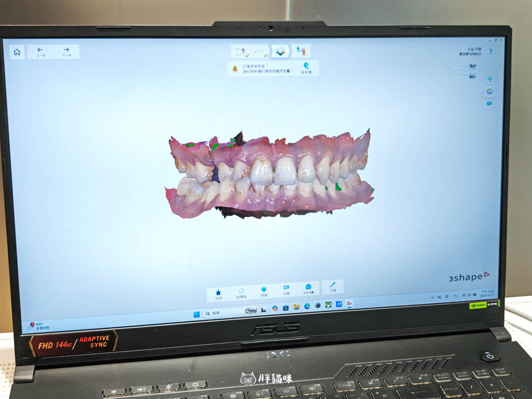Click the view-centering cross icon on right
The image size is (532, 399).
[489, 79]
